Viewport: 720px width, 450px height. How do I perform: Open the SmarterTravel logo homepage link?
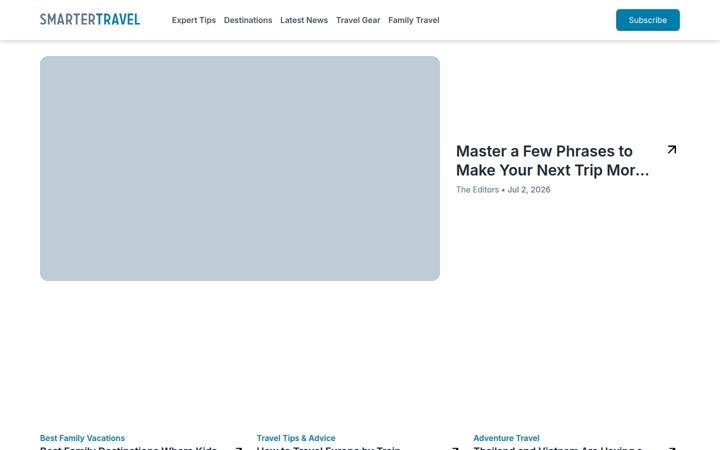90,19
